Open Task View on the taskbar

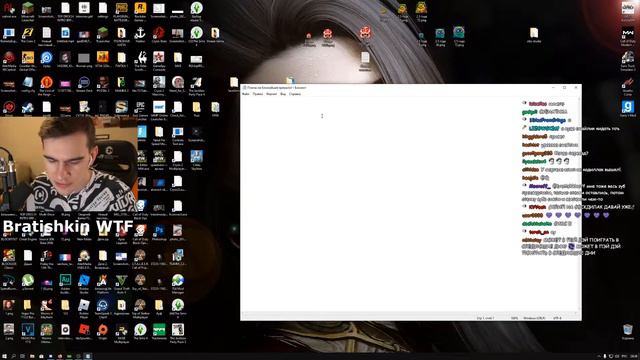22,356
